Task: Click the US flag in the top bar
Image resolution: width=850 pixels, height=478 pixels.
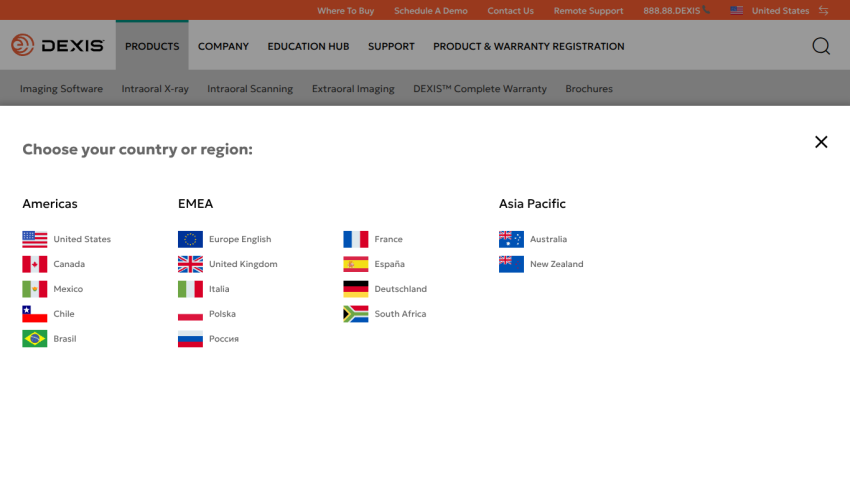Action: pos(737,10)
